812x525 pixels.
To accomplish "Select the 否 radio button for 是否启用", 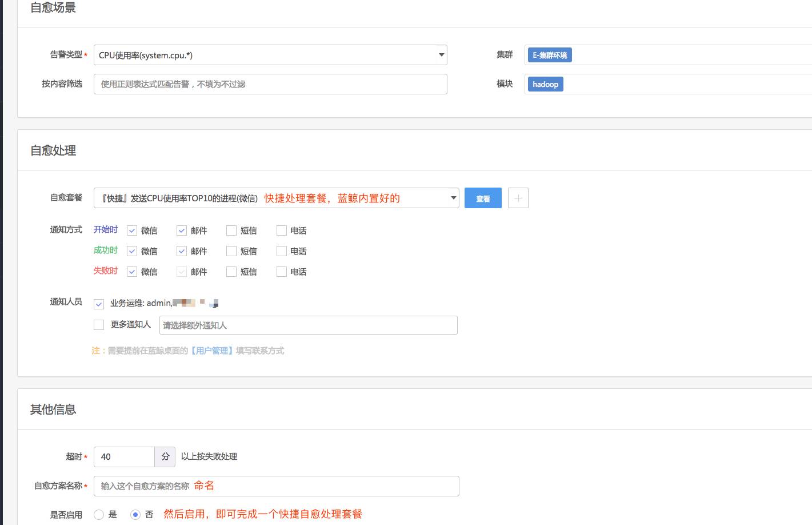I will 135,515.
